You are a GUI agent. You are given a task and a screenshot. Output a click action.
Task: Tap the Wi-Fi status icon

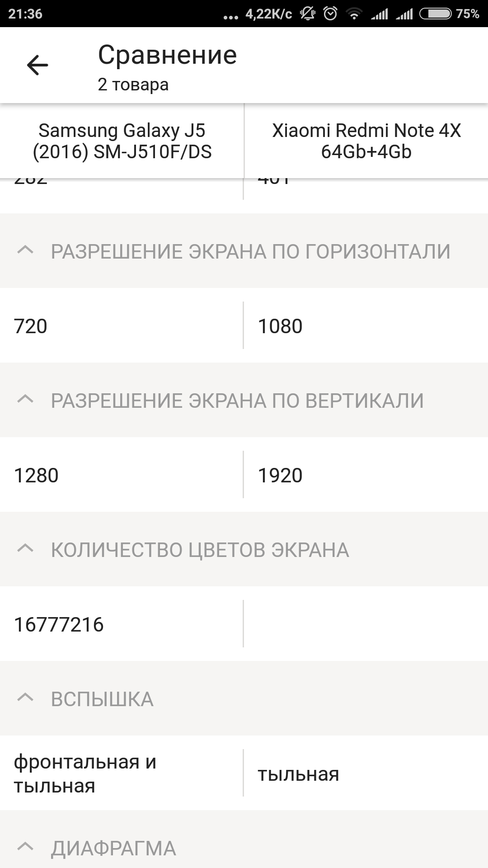pyautogui.click(x=354, y=14)
